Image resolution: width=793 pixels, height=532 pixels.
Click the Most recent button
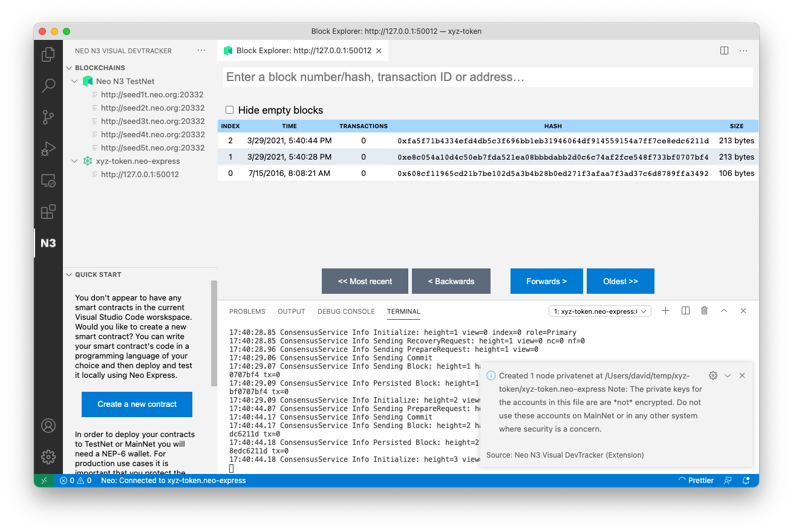coord(365,281)
